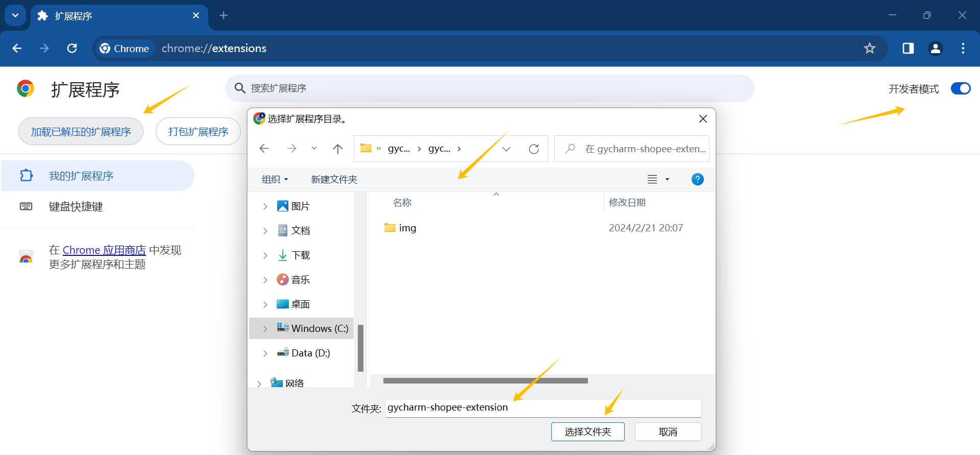Go up one folder level
Viewport: 980px width, 455px height.
tap(337, 149)
